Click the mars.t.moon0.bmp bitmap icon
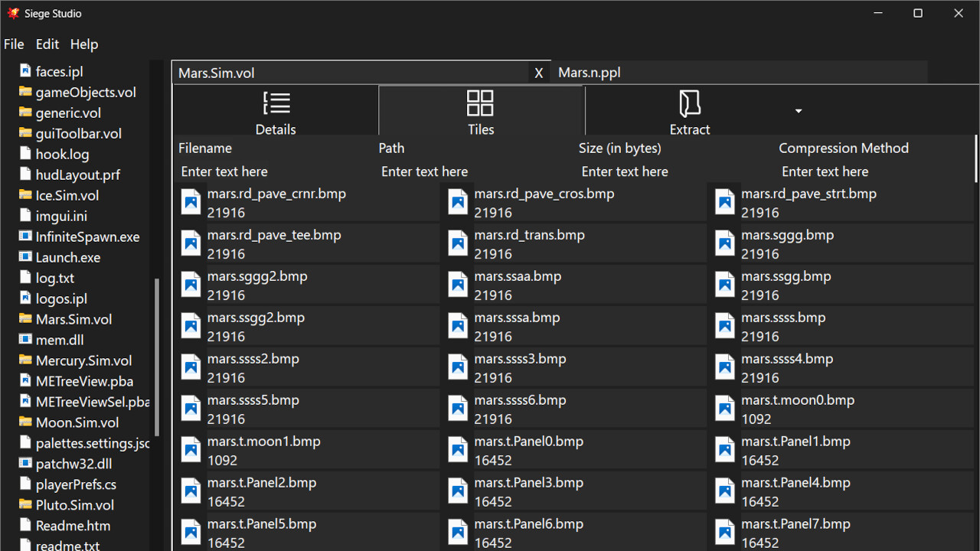 pos(724,408)
